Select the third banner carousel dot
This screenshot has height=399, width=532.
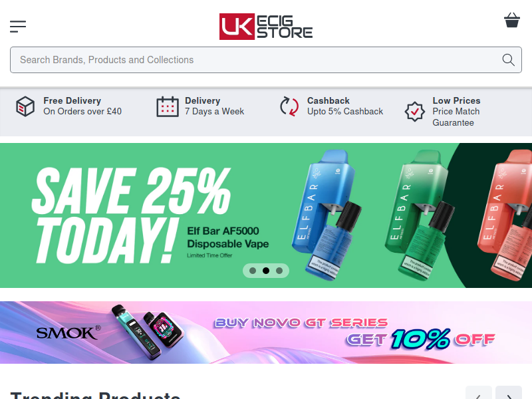[x=279, y=271]
